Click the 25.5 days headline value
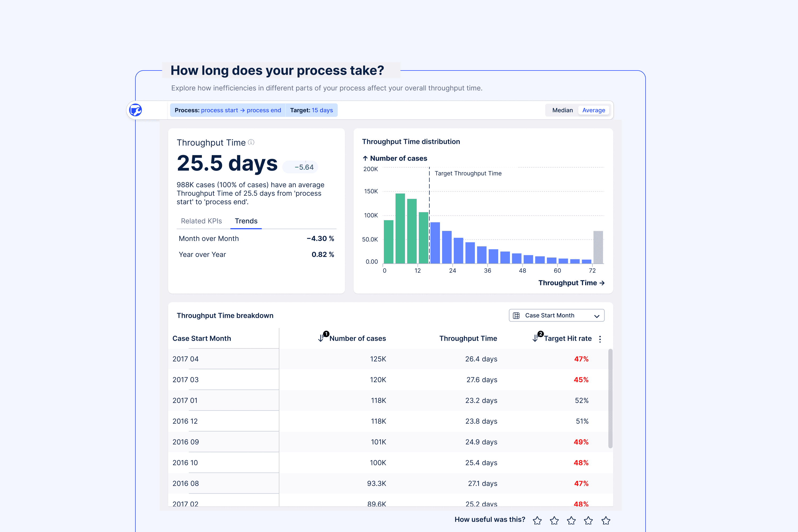 tap(227, 164)
